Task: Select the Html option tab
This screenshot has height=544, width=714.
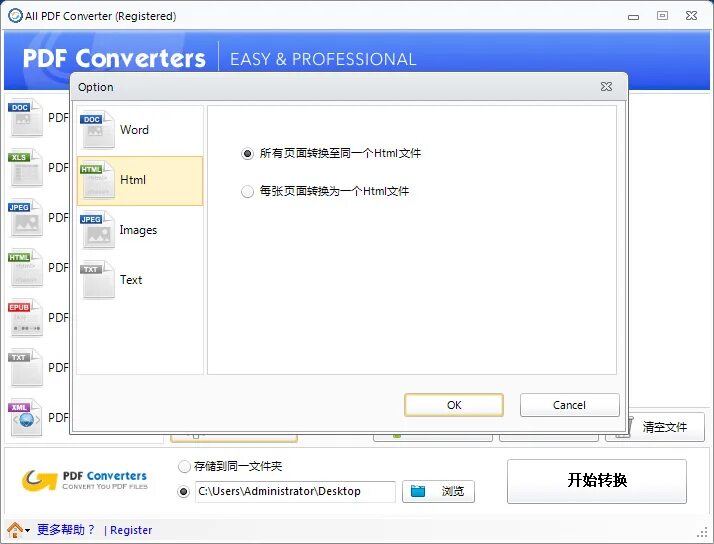Action: click(140, 181)
